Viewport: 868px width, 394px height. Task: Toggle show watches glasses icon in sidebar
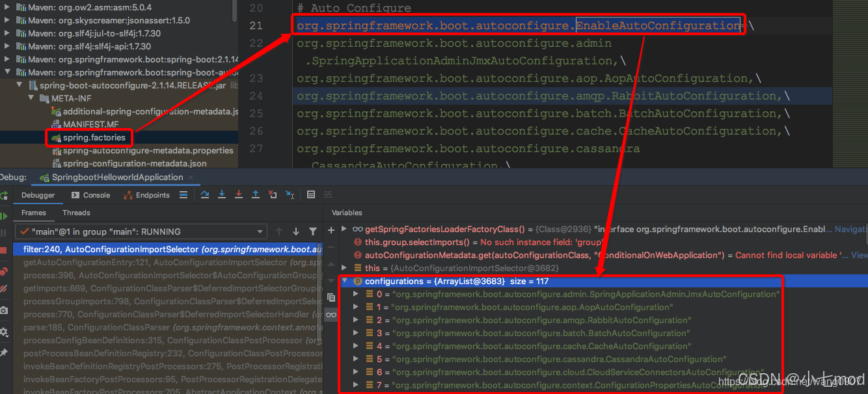tap(331, 315)
